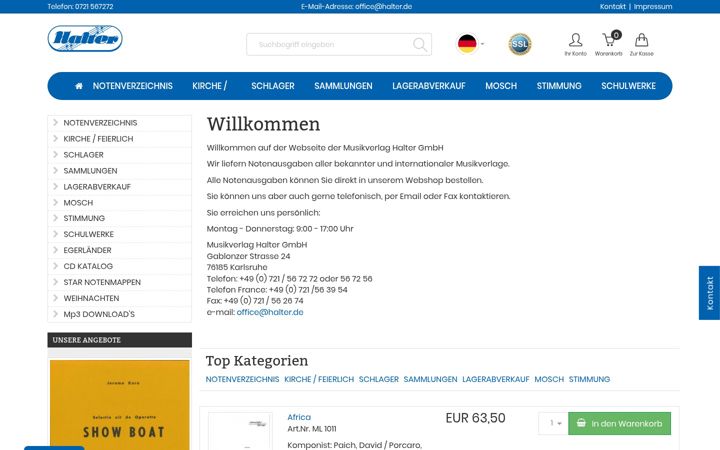Click the Telefon: 0721 567272 text
Screen dimensions: 720x450
[80, 6]
